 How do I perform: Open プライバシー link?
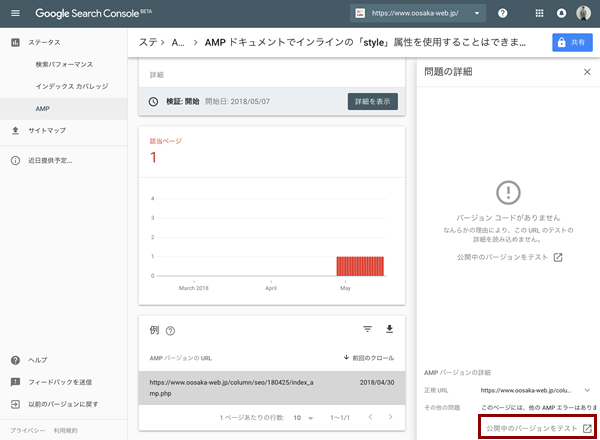pos(28,430)
